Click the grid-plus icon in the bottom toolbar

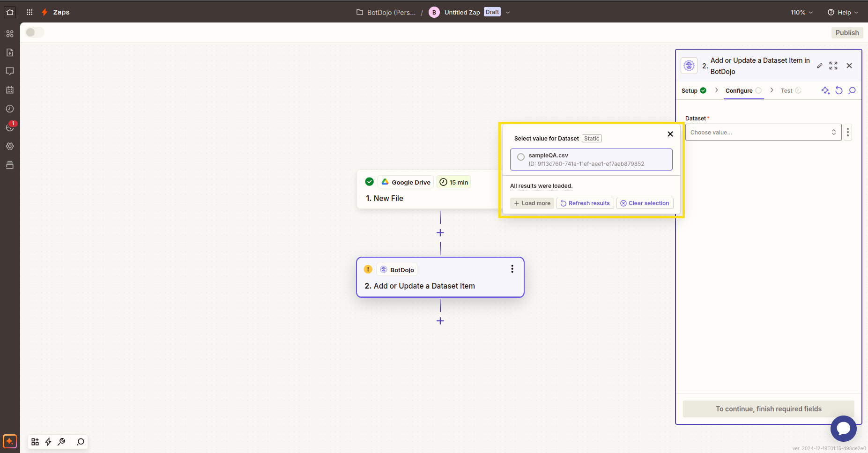tap(35, 442)
